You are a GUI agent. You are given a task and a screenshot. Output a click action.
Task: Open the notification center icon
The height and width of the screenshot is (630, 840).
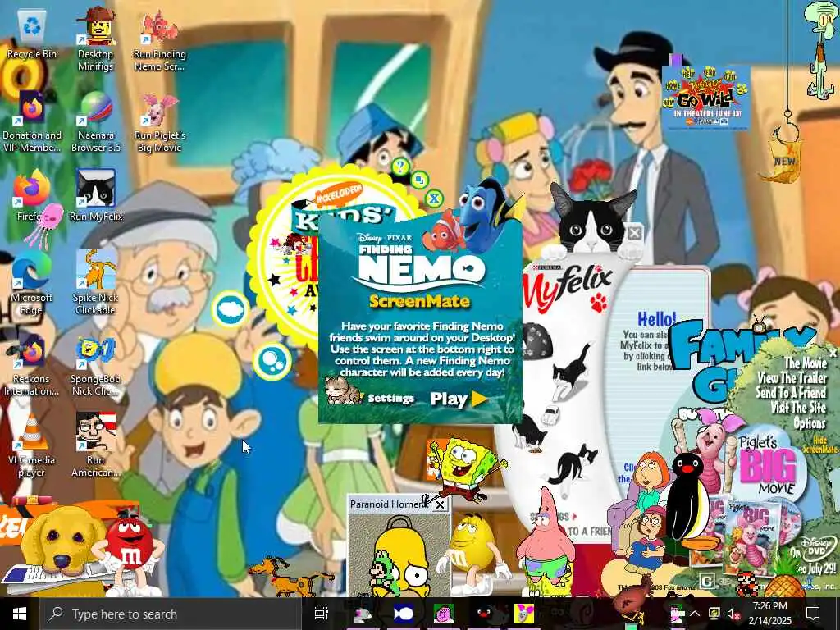[813, 614]
